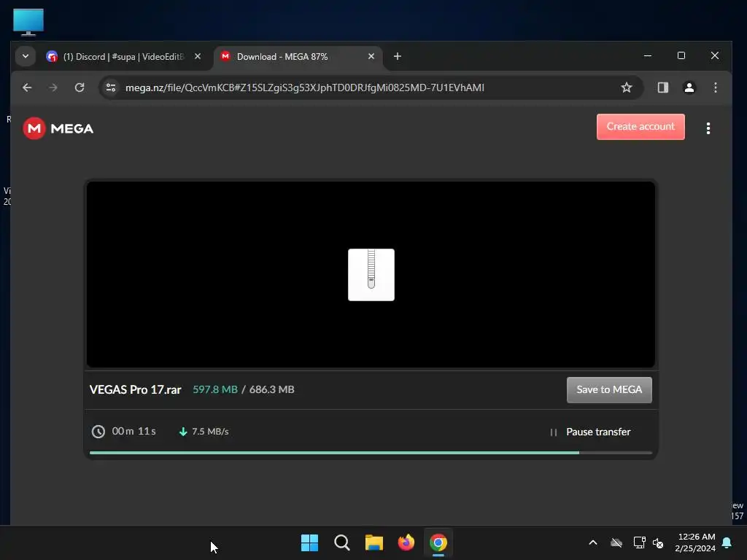
Task: Click the MEGA logo
Action: point(58,128)
